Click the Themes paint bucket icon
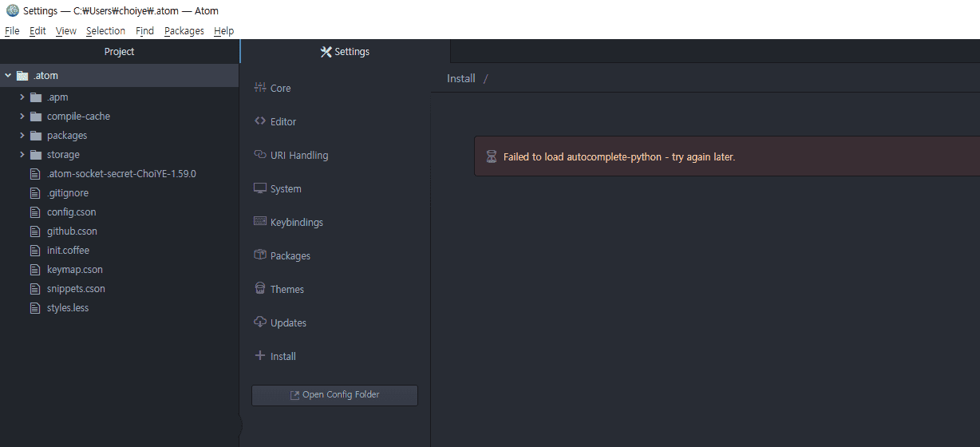The image size is (980, 447). pyautogui.click(x=260, y=289)
